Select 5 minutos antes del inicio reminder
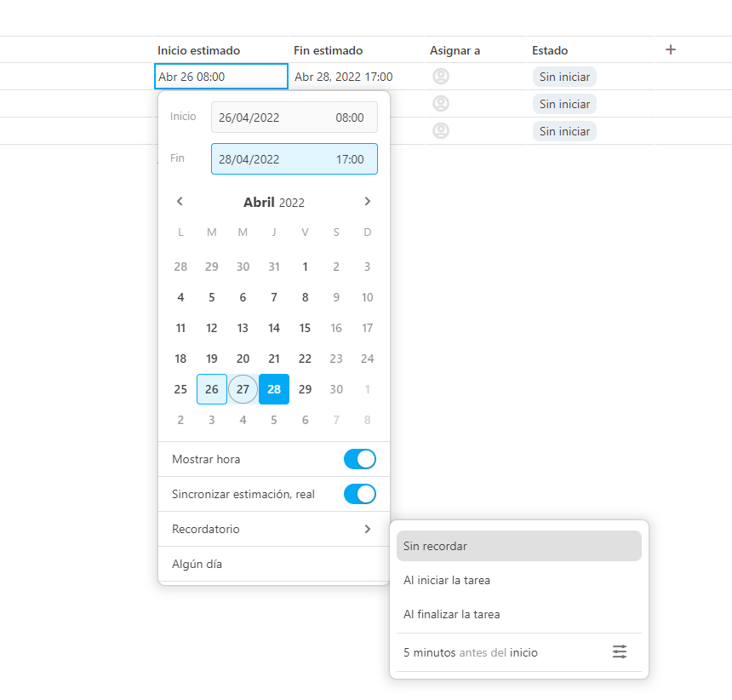 coord(471,652)
